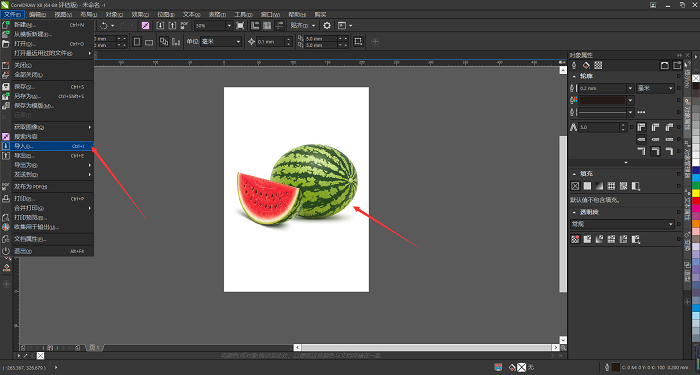Open outline color picker dropdown
The width and height of the screenshot is (700, 375).
(630, 100)
